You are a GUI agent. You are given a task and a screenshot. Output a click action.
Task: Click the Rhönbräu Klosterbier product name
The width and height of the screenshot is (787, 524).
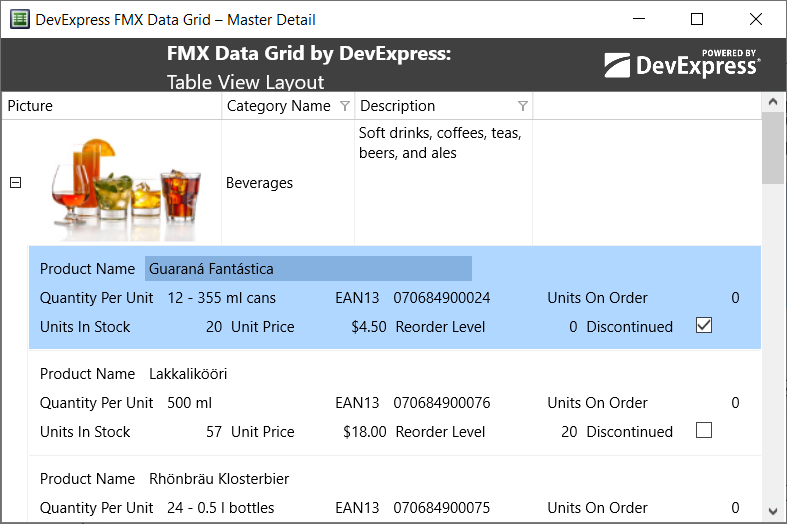(x=219, y=479)
